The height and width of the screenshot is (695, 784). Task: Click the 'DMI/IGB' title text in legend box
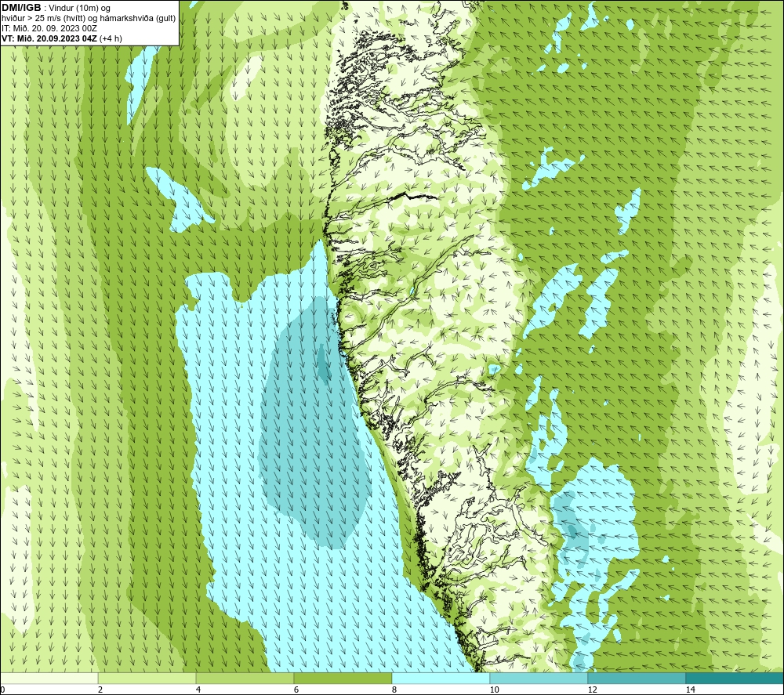21,8
